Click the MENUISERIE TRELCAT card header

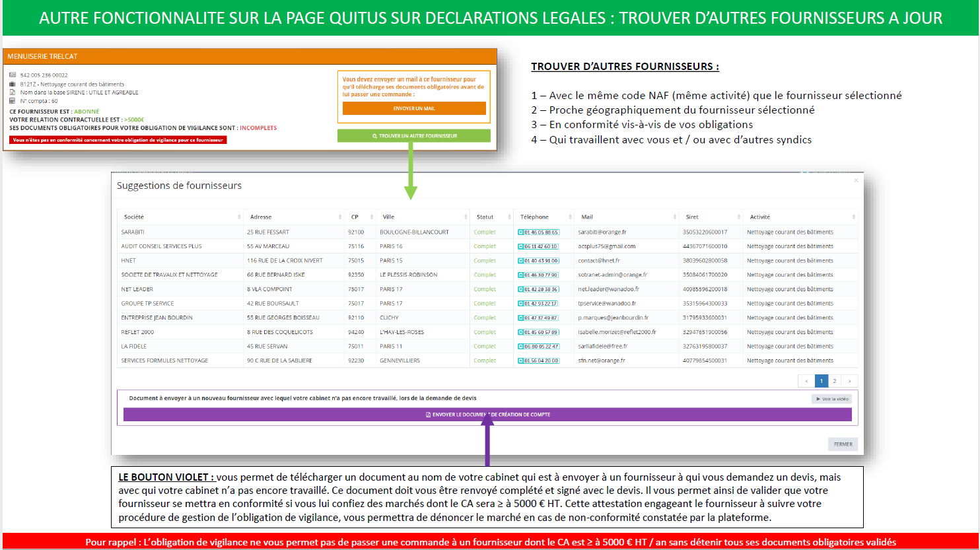click(250, 57)
